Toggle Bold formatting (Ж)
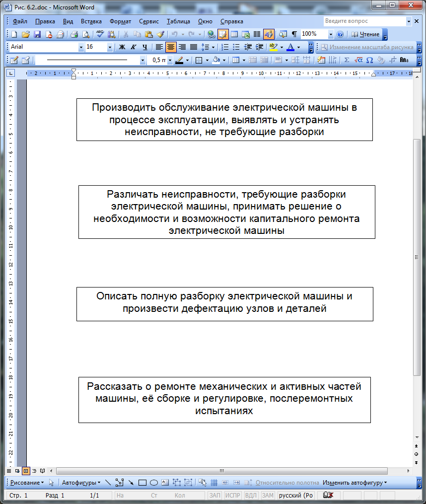Image resolution: width=426 pixels, height=504 pixels. 122,47
